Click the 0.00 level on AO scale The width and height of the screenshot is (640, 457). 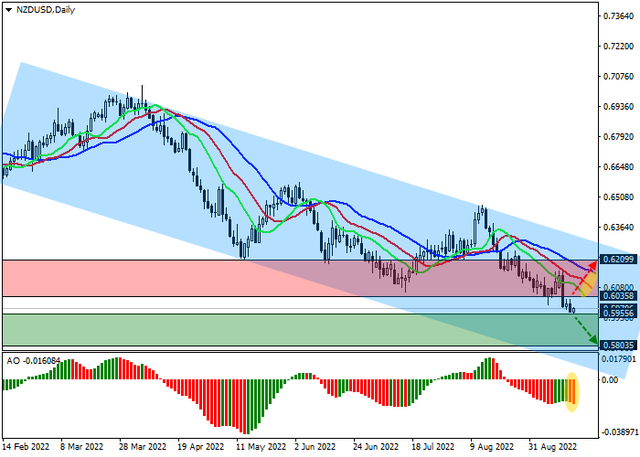coord(610,380)
